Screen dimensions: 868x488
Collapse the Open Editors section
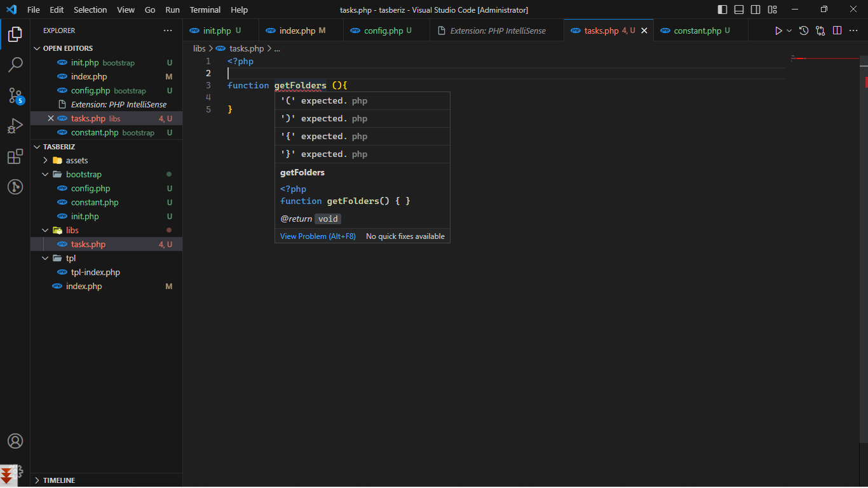coord(37,48)
